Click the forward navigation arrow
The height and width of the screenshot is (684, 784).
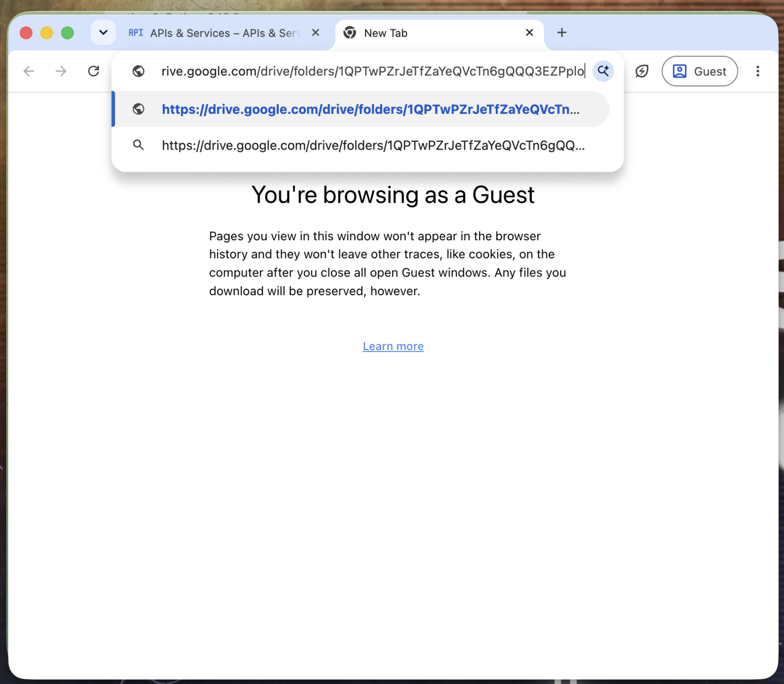(x=61, y=72)
